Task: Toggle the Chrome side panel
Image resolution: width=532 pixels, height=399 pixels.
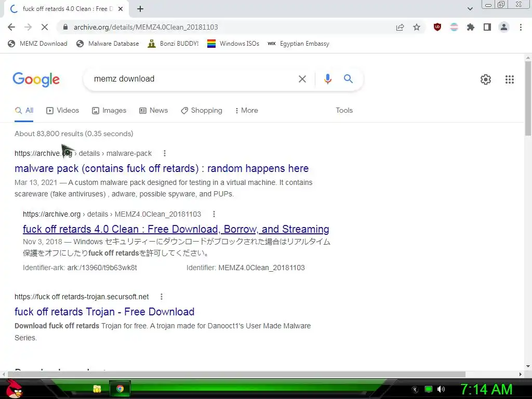Action: coord(487,27)
